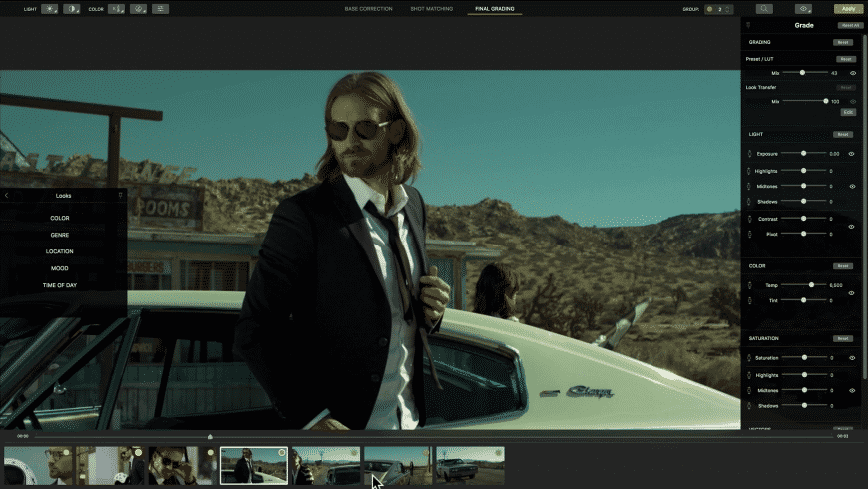Expand the GENRE looks category
Viewport: 868px width, 489px height.
(x=60, y=235)
